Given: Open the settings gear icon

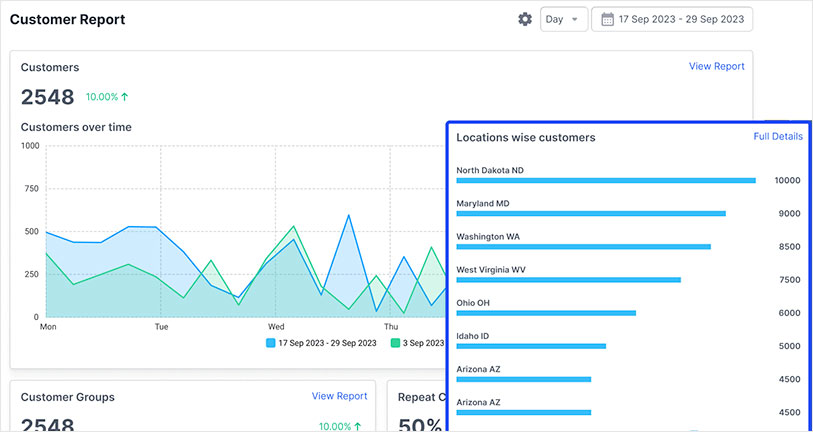Looking at the screenshot, I should [x=525, y=20].
